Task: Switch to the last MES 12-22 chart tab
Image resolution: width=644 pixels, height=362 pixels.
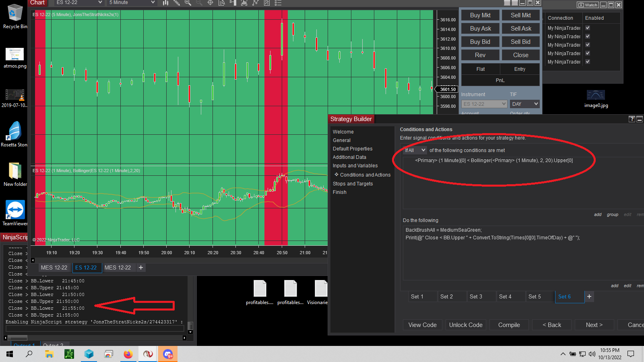Action: click(x=118, y=267)
